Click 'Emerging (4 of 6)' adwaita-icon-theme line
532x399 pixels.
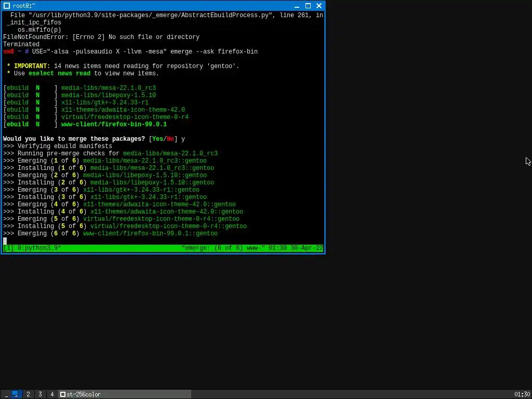click(x=119, y=205)
